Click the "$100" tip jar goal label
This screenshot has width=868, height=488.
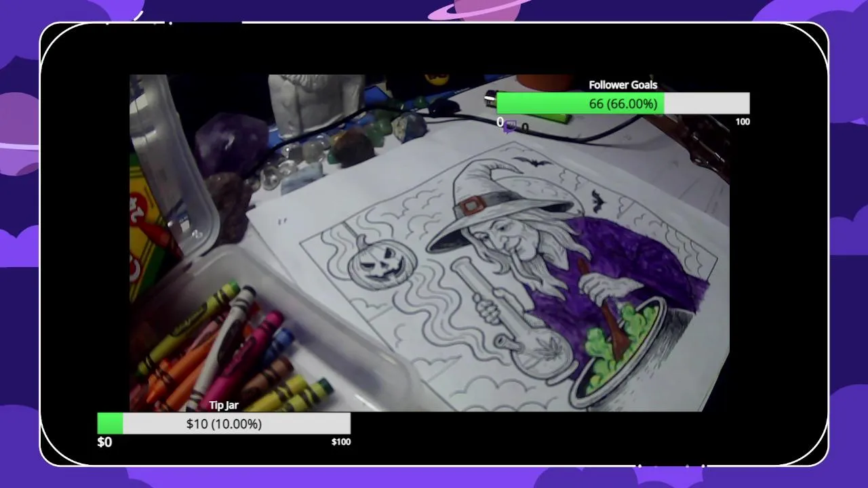coord(341,442)
